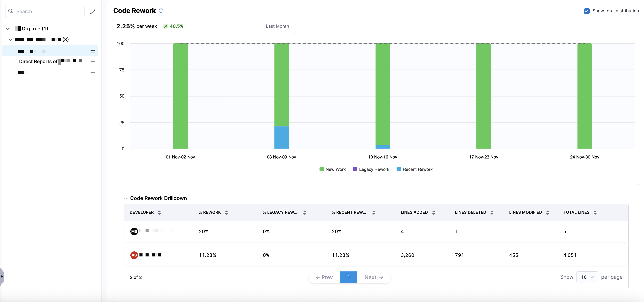The width and height of the screenshot is (644, 302).
Task: Open the rows per page dropdown
Action: [x=587, y=277]
